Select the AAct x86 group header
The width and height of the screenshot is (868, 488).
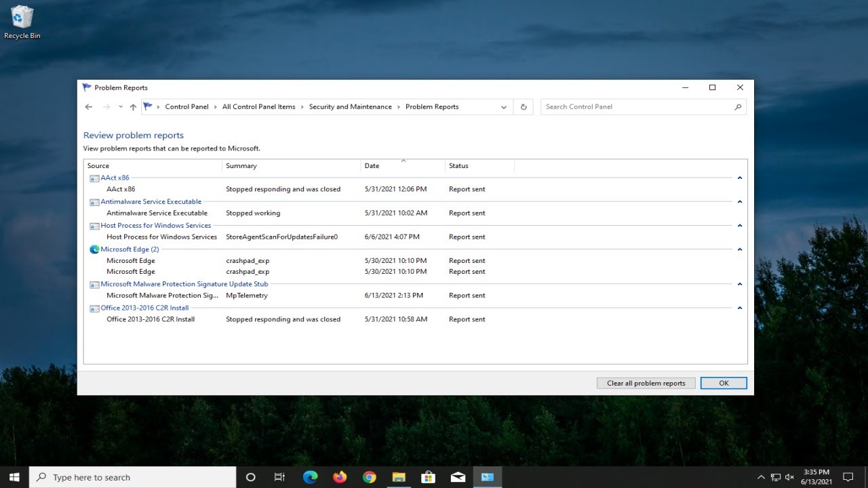pos(115,178)
